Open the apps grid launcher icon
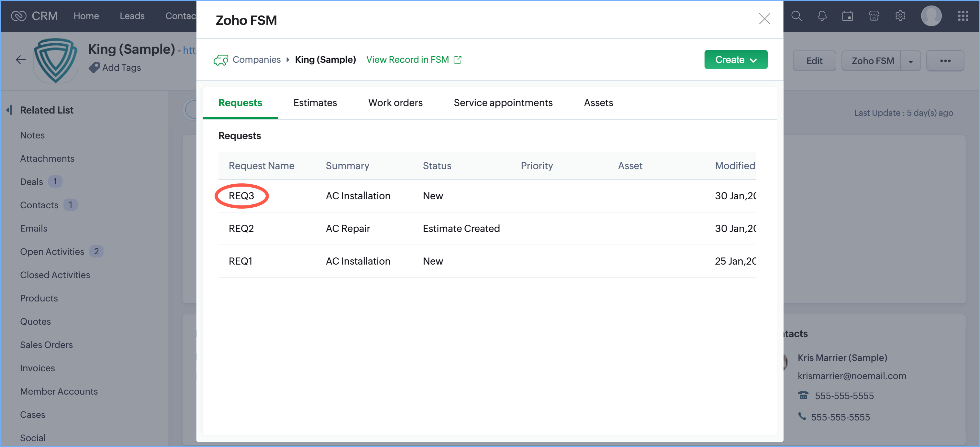980x447 pixels. click(963, 16)
